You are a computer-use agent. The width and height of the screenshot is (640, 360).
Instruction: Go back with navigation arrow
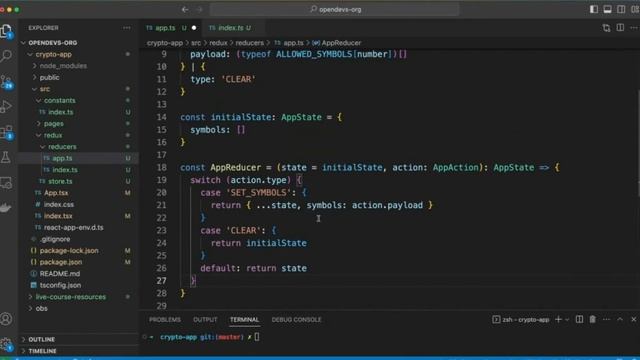[x=185, y=9]
